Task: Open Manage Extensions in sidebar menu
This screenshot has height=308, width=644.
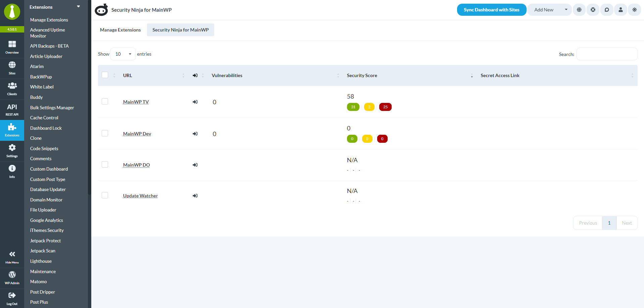Action: click(49, 20)
